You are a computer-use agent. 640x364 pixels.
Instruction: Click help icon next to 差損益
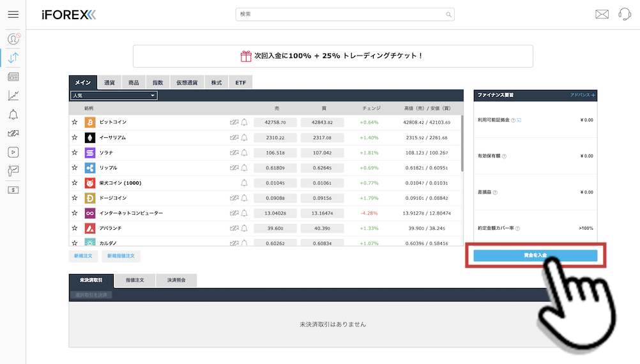tap(495, 193)
